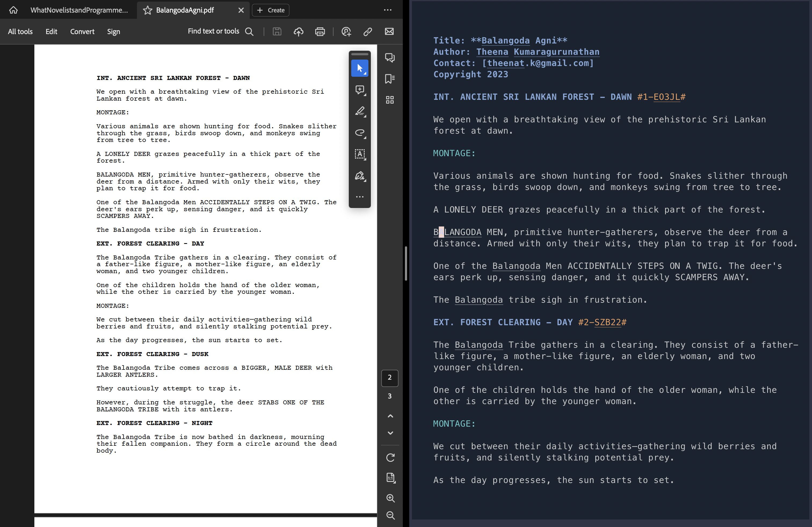Go to next page chevron

click(x=390, y=433)
